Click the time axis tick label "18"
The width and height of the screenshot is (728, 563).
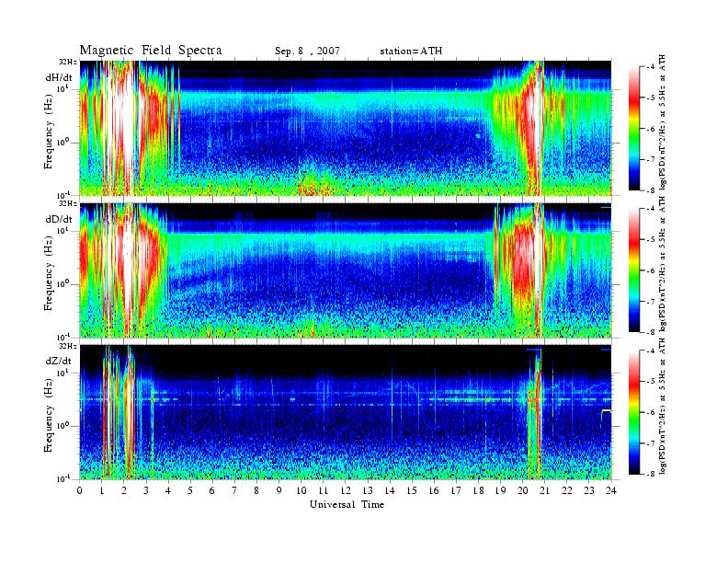(478, 490)
